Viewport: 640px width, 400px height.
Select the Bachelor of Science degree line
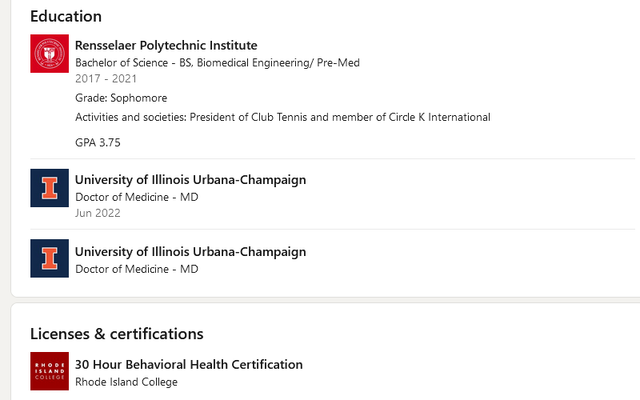click(x=217, y=63)
